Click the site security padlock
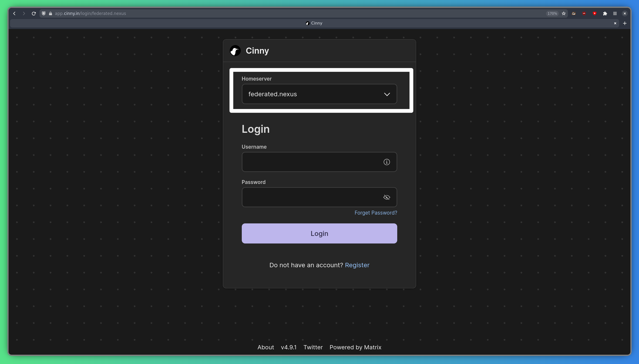The height and width of the screenshot is (364, 639). point(50,13)
